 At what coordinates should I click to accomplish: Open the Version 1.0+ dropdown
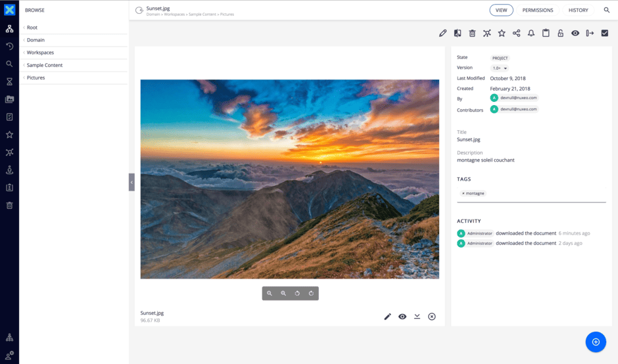click(x=500, y=68)
